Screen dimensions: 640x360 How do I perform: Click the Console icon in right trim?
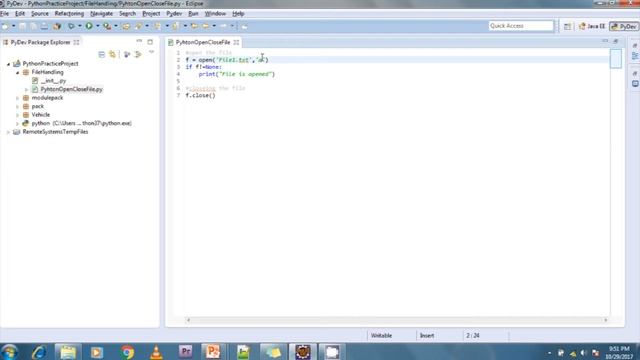(635, 84)
